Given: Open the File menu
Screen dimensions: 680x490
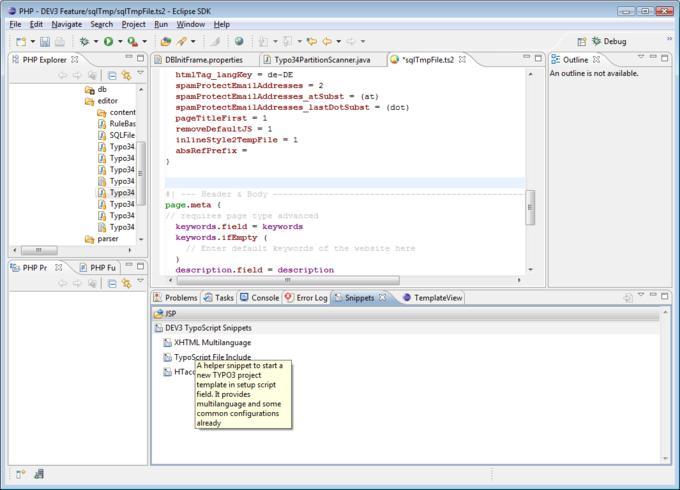Looking at the screenshot, I should point(15,24).
